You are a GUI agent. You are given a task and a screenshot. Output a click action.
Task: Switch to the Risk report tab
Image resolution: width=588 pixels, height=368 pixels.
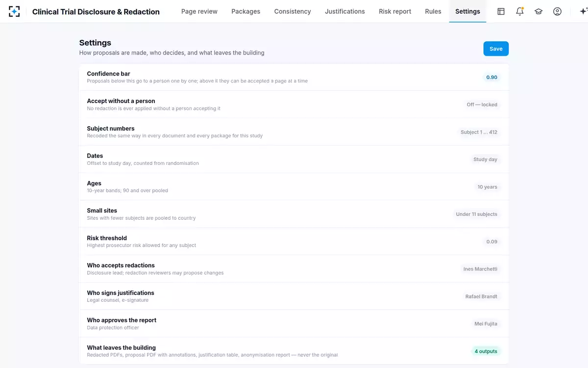point(395,11)
